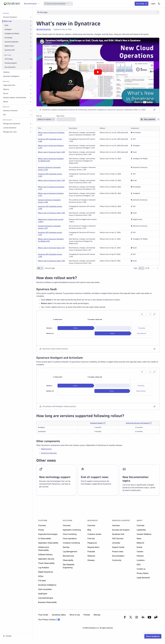Screen dimensions: 165x644
Task: Open Dynatrace Instagram footer icon
Action: pyautogui.click(x=136, y=617)
